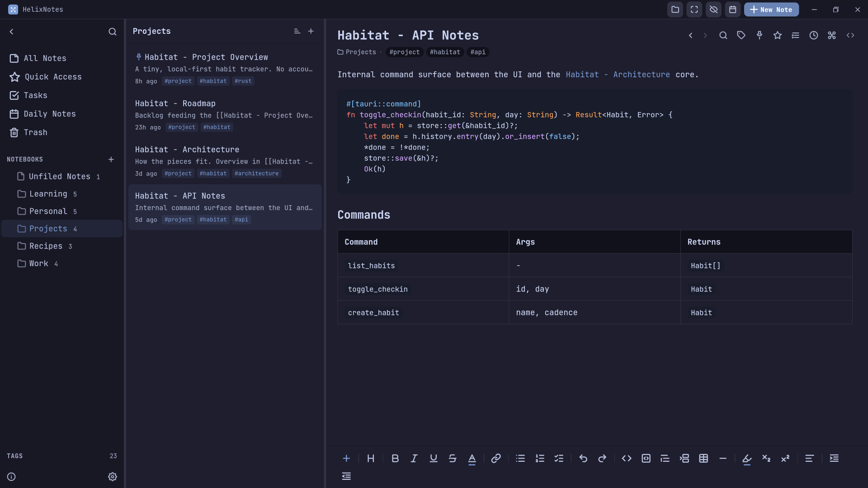Open insert plus menu in editor toolbar
The image size is (868, 488).
(x=346, y=459)
